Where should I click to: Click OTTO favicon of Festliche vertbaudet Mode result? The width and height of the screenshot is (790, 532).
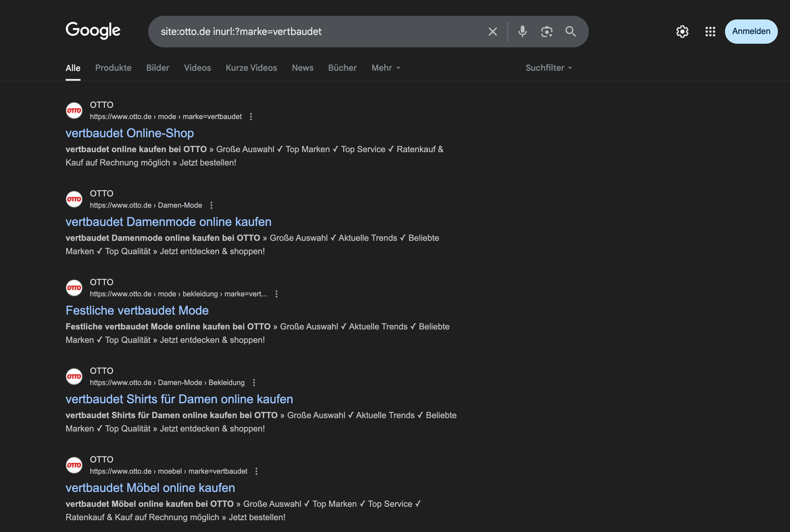(74, 288)
